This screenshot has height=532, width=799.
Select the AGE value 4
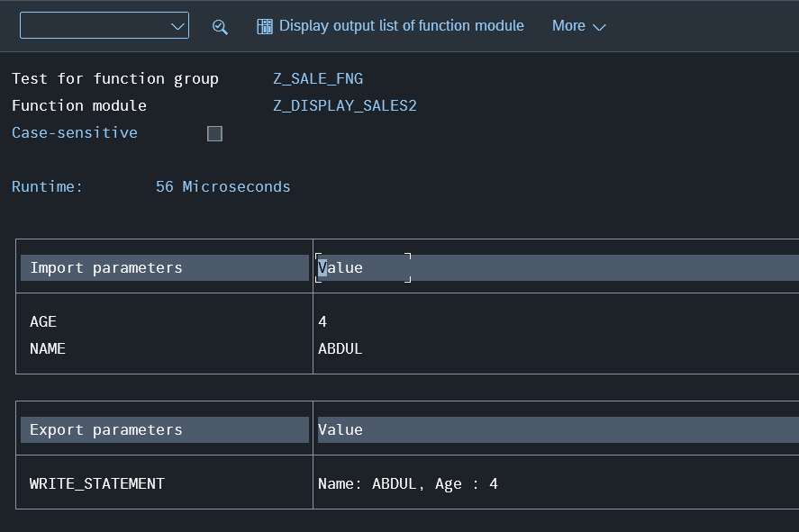[322, 322]
